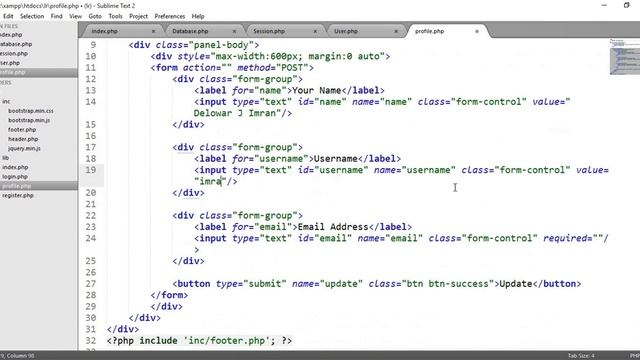This screenshot has width=640, height=360.
Task: Click line number 27 in the gutter
Action: pos(91,284)
